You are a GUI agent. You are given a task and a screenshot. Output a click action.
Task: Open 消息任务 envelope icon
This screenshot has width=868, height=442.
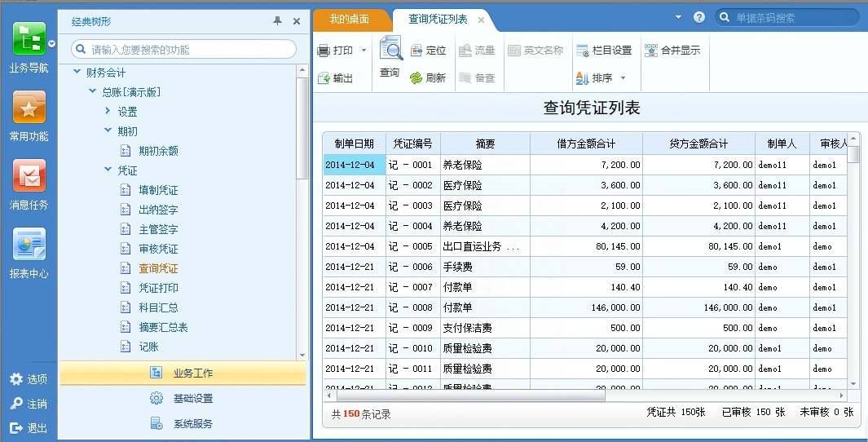click(x=29, y=176)
